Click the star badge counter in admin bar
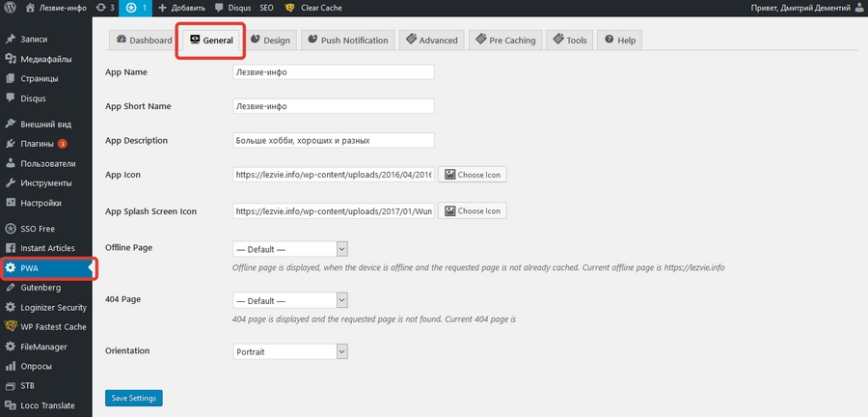 coord(136,8)
